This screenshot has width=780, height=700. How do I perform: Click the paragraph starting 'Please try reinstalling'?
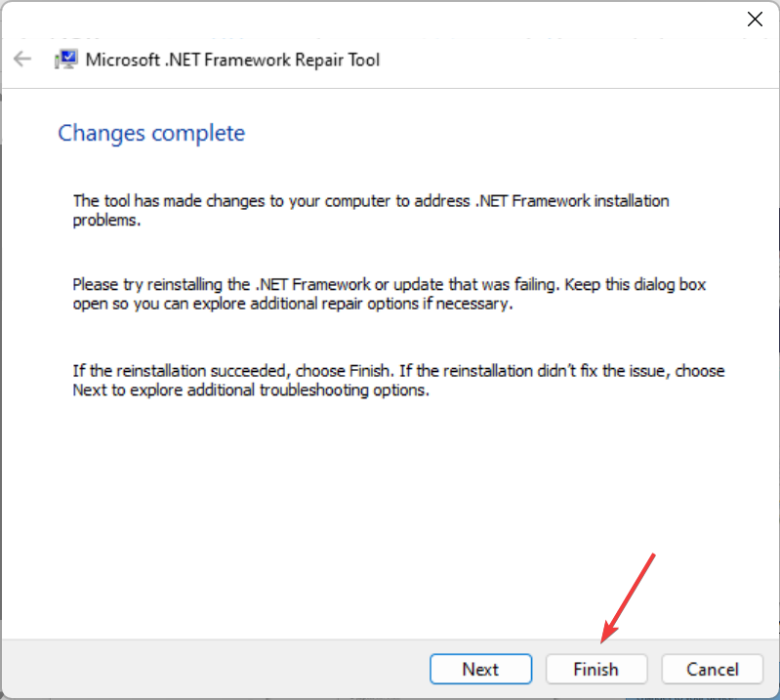pos(389,294)
